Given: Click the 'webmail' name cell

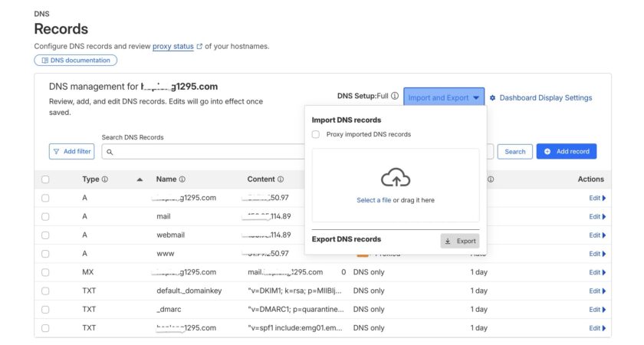Looking at the screenshot, I should (170, 235).
